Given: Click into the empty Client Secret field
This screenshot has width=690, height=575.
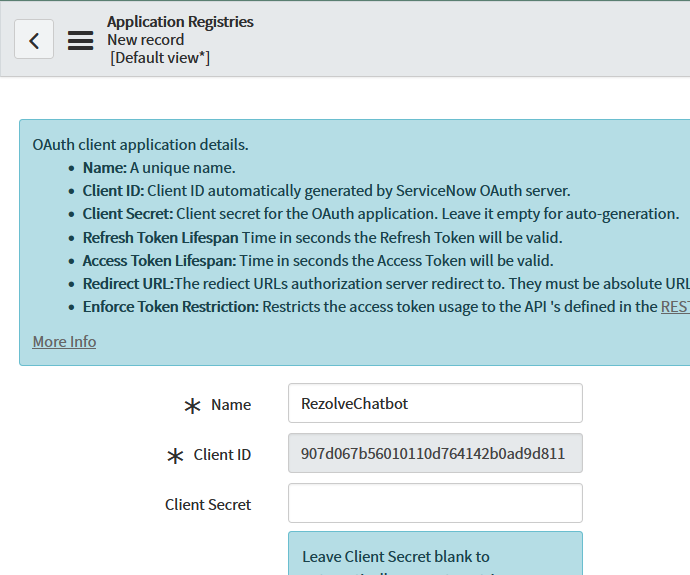Looking at the screenshot, I should click(x=435, y=503).
